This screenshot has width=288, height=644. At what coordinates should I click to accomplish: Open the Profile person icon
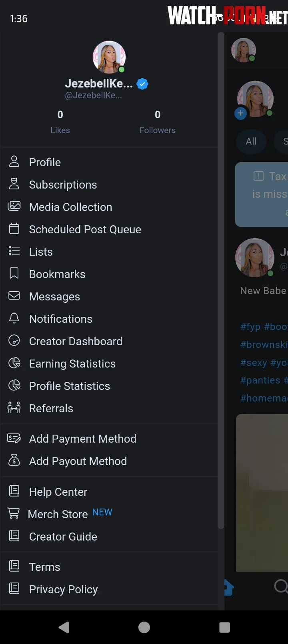point(14,161)
